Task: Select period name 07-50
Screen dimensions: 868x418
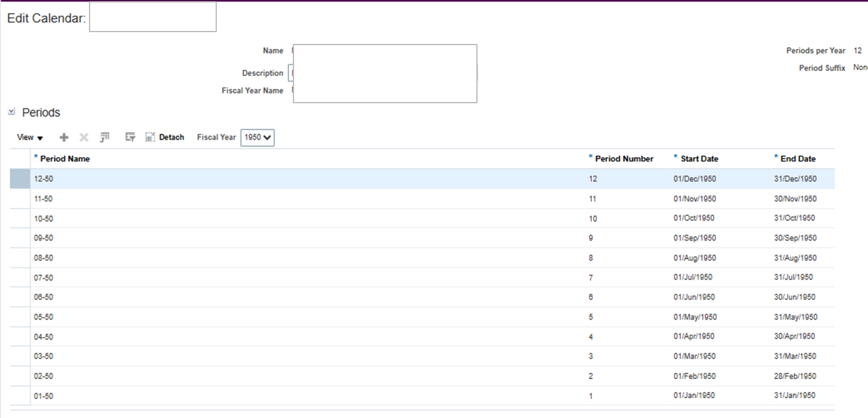Action: click(x=43, y=278)
